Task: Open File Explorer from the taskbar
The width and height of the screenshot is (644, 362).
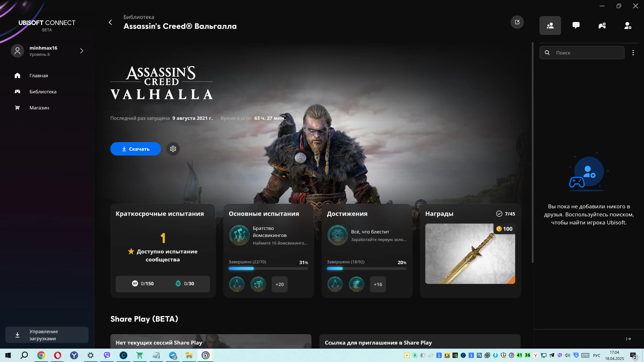Action: pos(189,355)
